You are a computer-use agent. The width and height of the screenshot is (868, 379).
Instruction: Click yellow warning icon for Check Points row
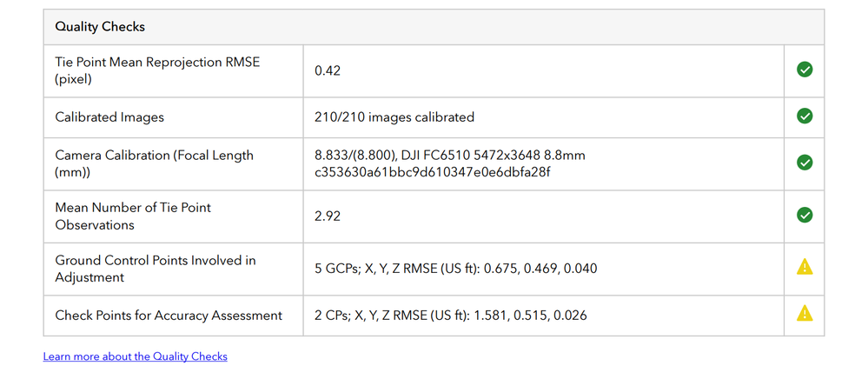tap(805, 313)
